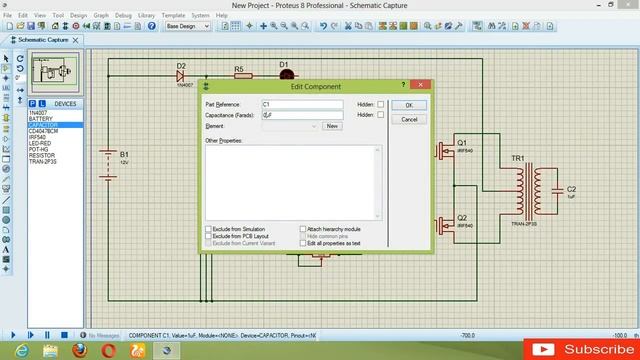The image size is (640, 360).
Task: Copy to clipboard icon
Action: click(358, 26)
